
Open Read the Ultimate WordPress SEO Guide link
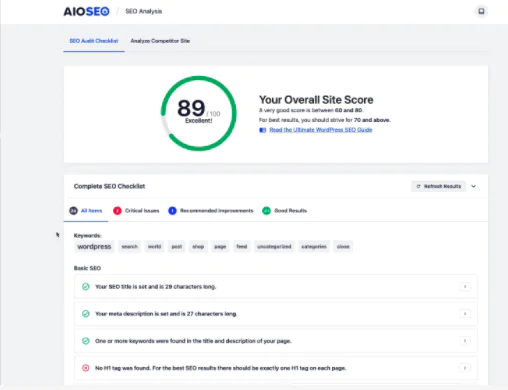pos(320,130)
